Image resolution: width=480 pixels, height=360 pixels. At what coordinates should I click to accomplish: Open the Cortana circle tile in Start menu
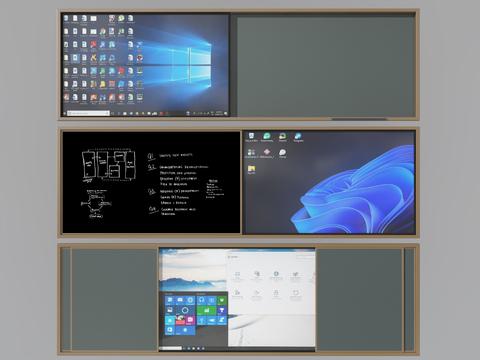(x=185, y=310)
